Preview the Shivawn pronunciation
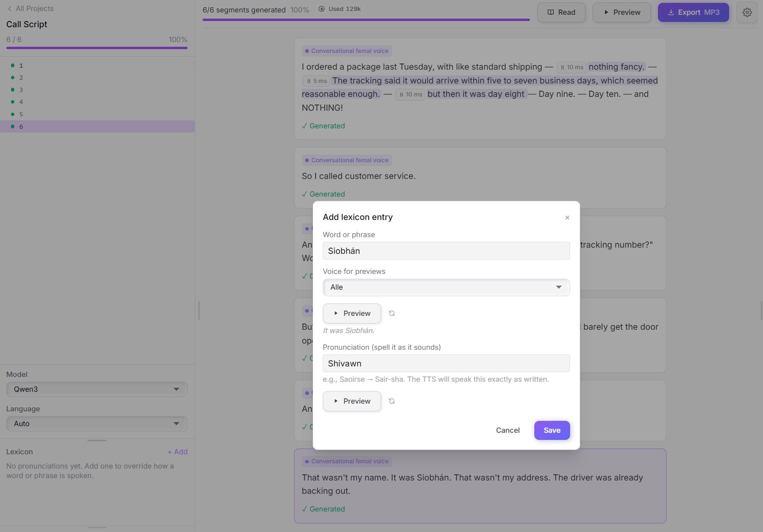 click(352, 401)
